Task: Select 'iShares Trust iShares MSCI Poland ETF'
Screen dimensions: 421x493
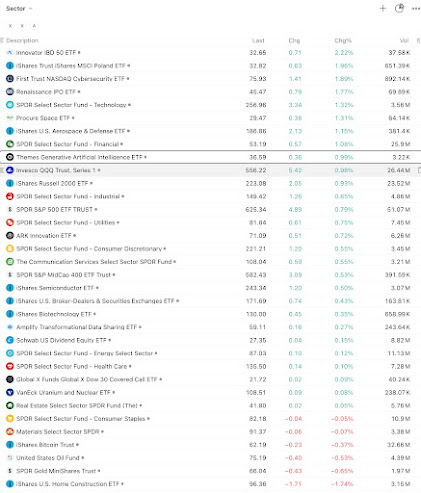Action: pos(71,66)
